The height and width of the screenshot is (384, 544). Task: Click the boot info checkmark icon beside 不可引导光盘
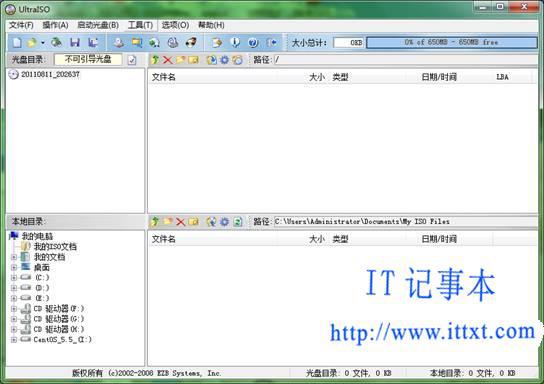[x=132, y=60]
